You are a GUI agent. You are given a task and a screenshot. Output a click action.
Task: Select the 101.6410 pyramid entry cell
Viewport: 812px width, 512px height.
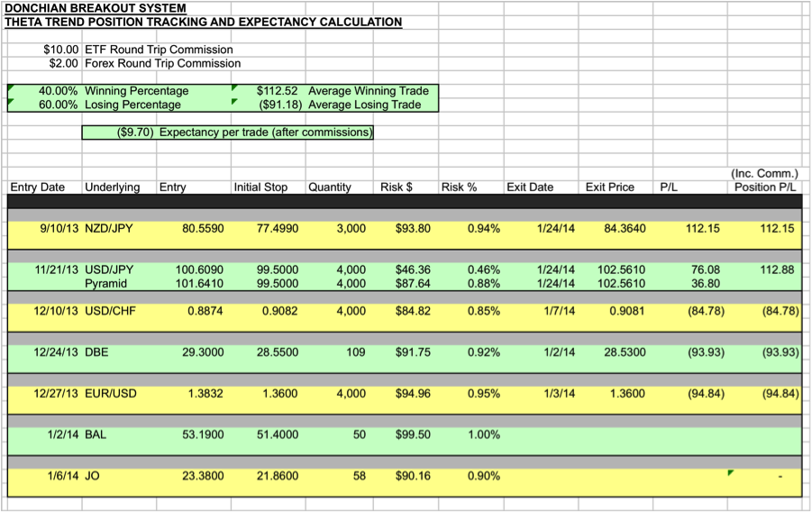coord(199,283)
